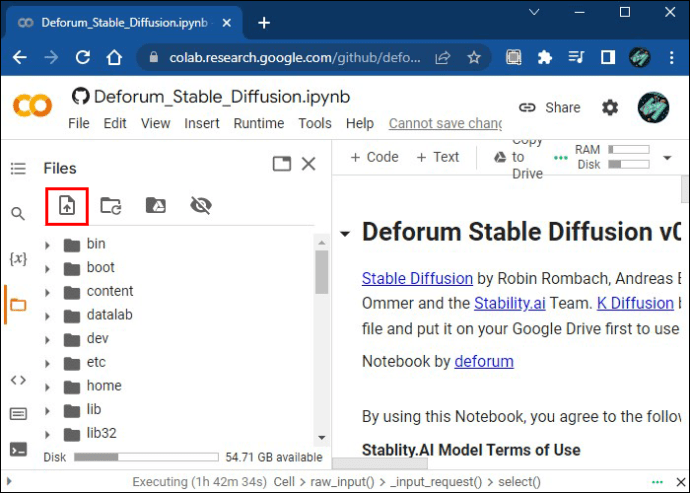Image resolution: width=690 pixels, height=493 pixels.
Task: Click the Files panel disk space bar
Action: coord(146,457)
